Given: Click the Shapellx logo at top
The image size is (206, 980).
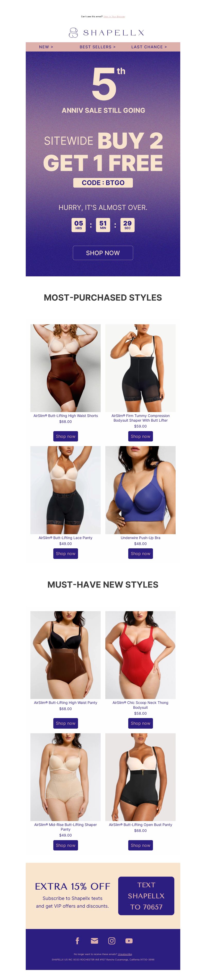Looking at the screenshot, I should tap(106, 33).
